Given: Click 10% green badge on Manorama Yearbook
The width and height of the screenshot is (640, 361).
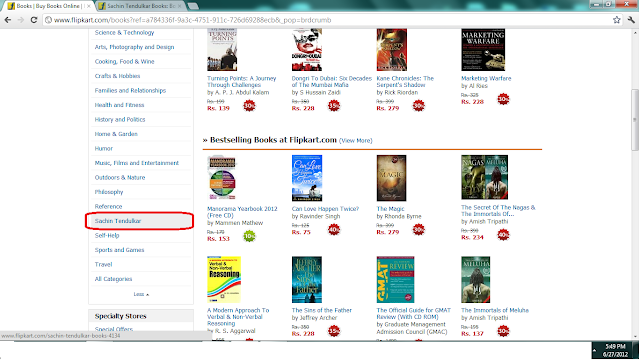Looking at the screenshot, I should pos(249,236).
